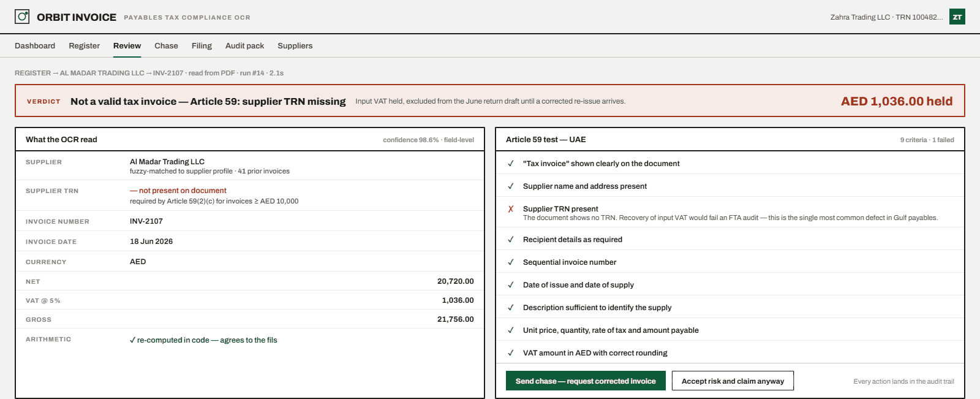
Task: Open the Dashboard tab
Action: [x=35, y=46]
